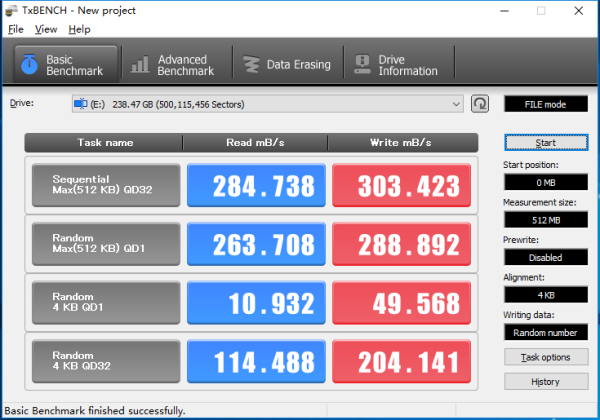This screenshot has width=600, height=420.
Task: Open the Data Erasing tab
Action: point(287,65)
